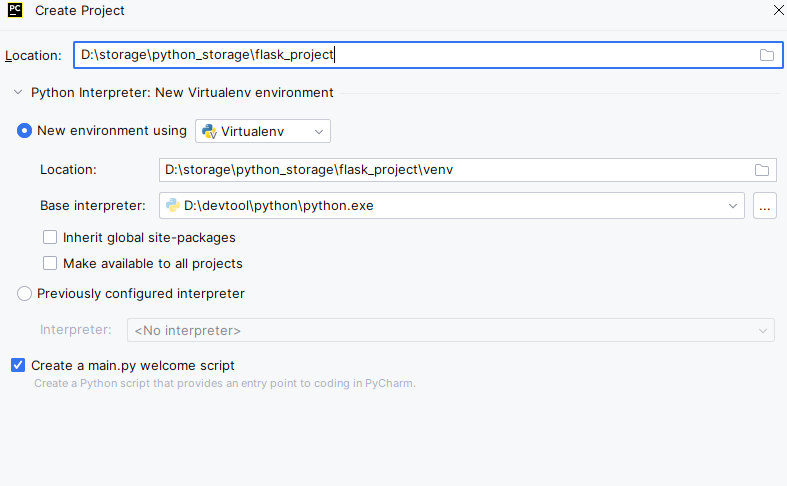787x486 pixels.
Task: Collapse the Python Interpreter section chevron
Action: pyautogui.click(x=18, y=92)
